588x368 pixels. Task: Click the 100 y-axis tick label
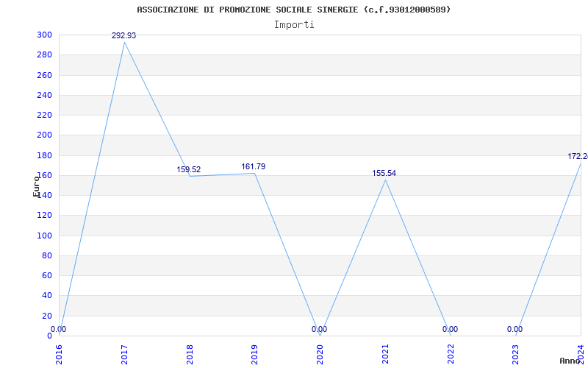click(x=44, y=236)
